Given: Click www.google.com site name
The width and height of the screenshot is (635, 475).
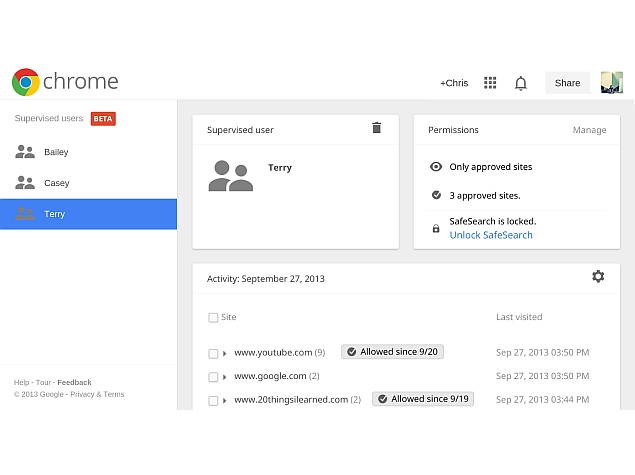Looking at the screenshot, I should click(x=270, y=376).
